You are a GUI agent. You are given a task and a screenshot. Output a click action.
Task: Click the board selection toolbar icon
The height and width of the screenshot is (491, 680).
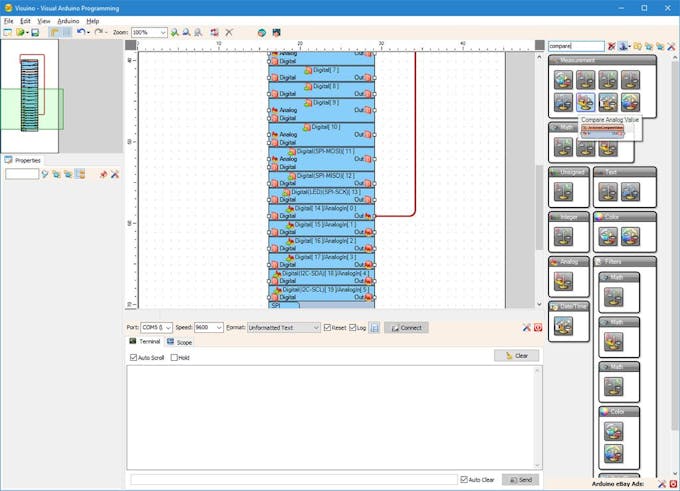(276, 33)
